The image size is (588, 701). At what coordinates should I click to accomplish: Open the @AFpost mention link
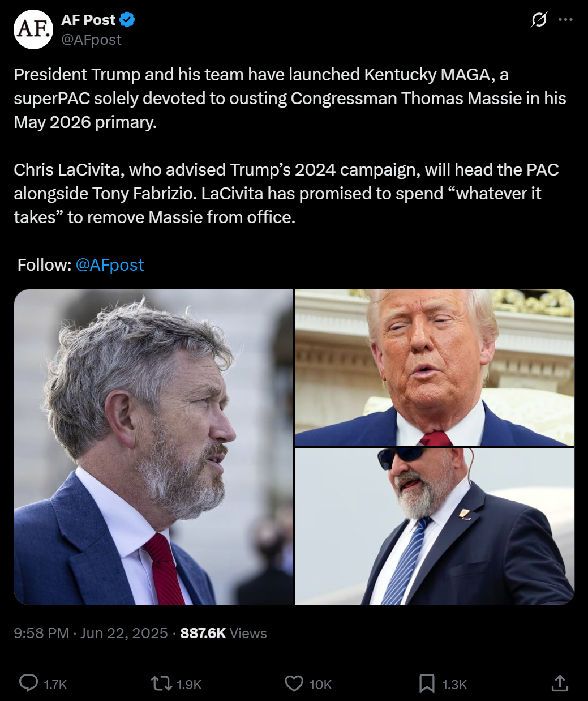[110, 265]
